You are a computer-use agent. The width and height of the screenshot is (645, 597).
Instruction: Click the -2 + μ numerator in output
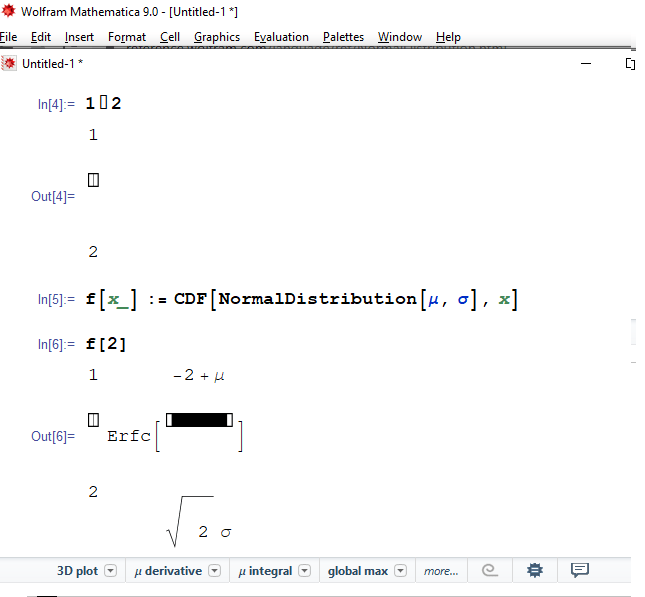tap(199, 375)
